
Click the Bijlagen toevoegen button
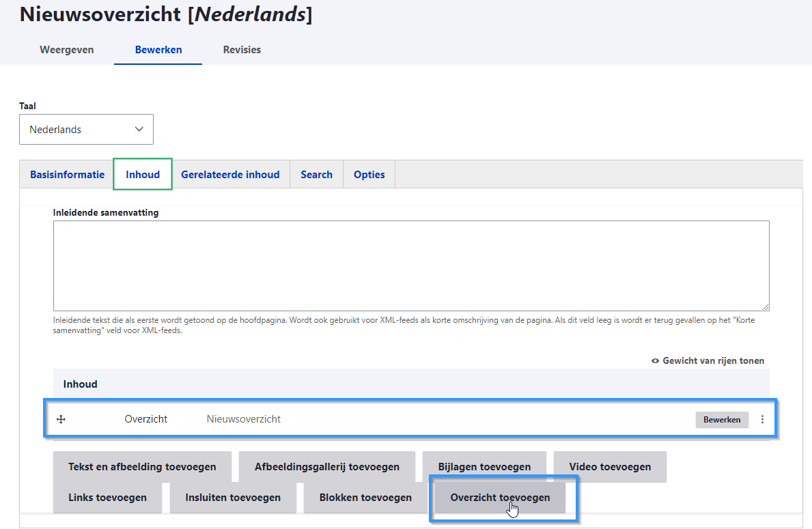pos(484,467)
